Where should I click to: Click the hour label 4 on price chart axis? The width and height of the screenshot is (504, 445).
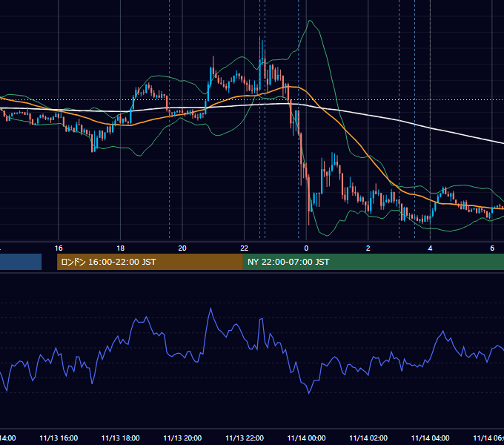(430, 248)
